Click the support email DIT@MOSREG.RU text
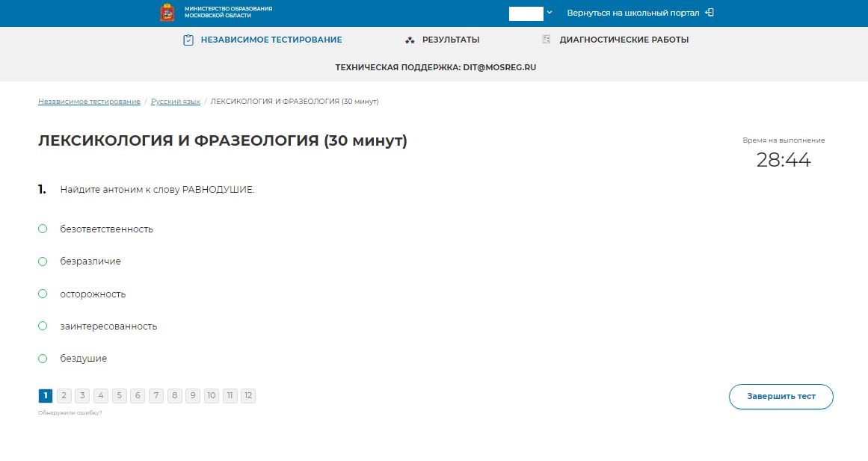This screenshot has width=868, height=461. pos(499,67)
